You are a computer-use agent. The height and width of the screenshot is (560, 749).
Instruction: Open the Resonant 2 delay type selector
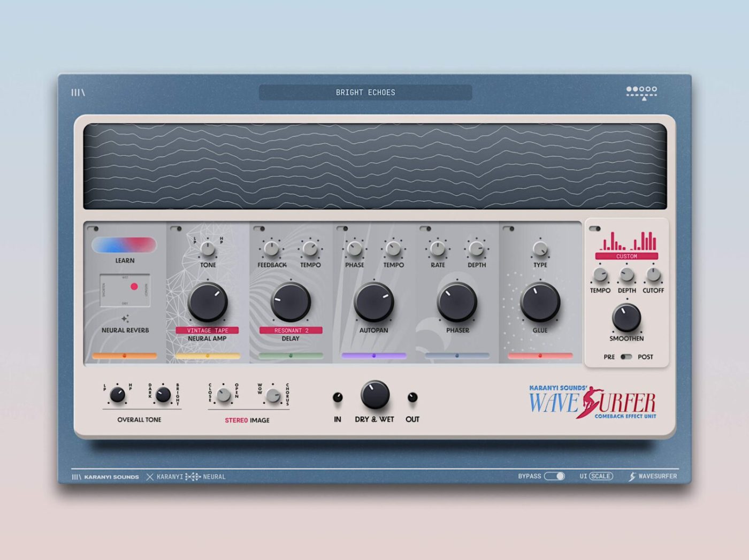291,331
